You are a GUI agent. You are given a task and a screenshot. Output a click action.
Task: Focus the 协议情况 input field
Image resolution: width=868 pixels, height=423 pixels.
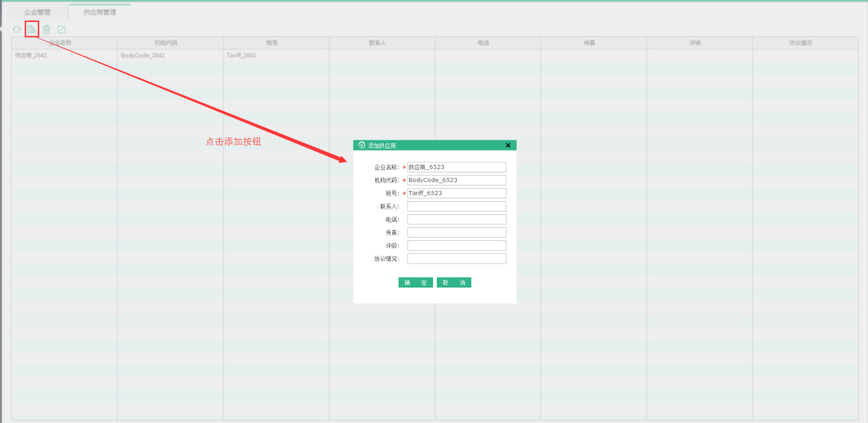(x=456, y=259)
